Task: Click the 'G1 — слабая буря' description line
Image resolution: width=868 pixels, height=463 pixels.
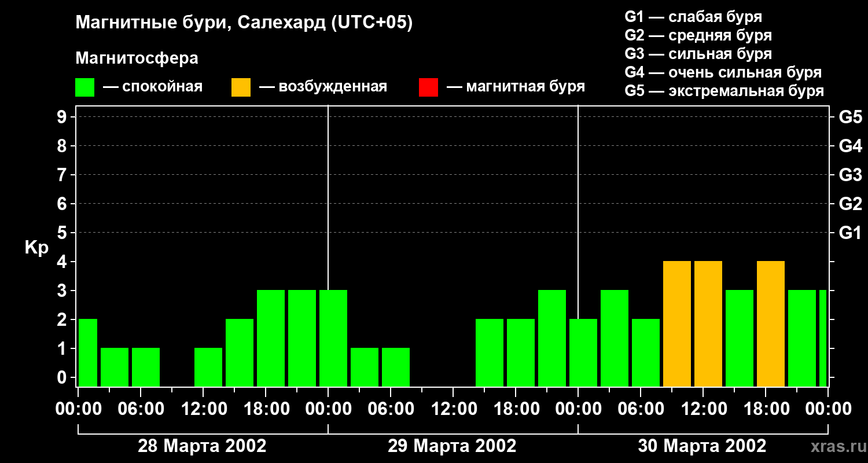Action: click(693, 17)
